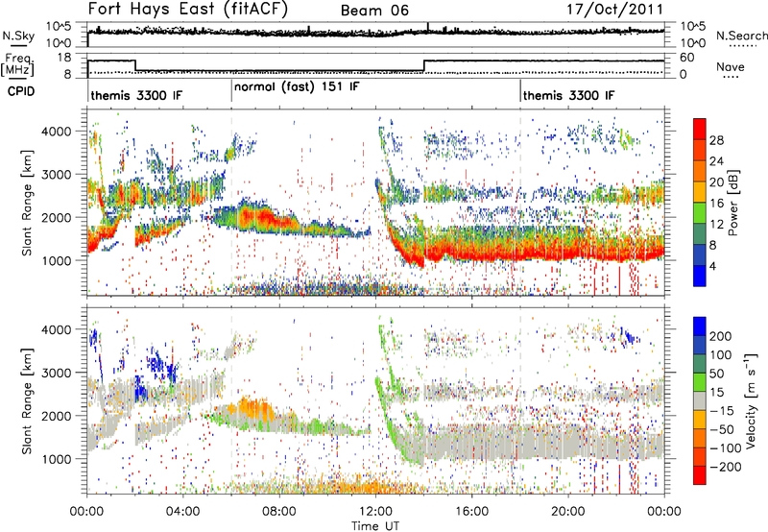This screenshot has height=532, width=768.
Task: Click the 'Slant Range [km]' label of the velocity panel
Action: (x=28, y=400)
